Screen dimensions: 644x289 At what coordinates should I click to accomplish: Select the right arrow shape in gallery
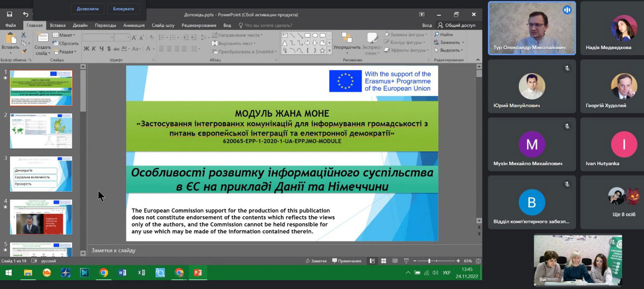coord(308,43)
